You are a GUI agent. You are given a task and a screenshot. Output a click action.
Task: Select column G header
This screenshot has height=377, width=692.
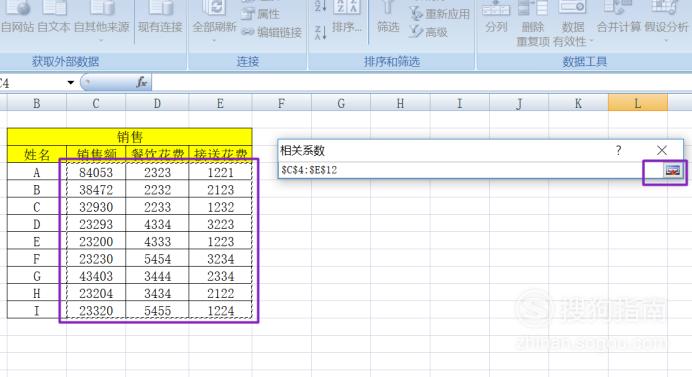point(341,103)
